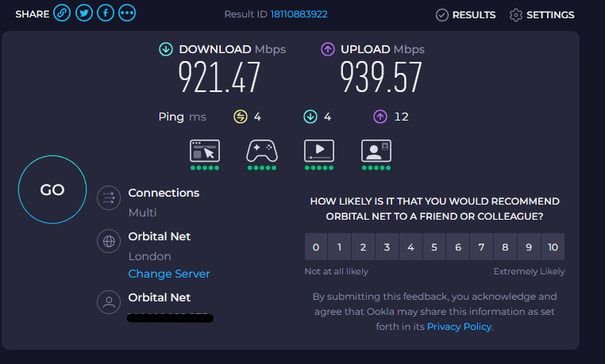Click the upload arrow icon
The image size is (605, 364).
328,49
